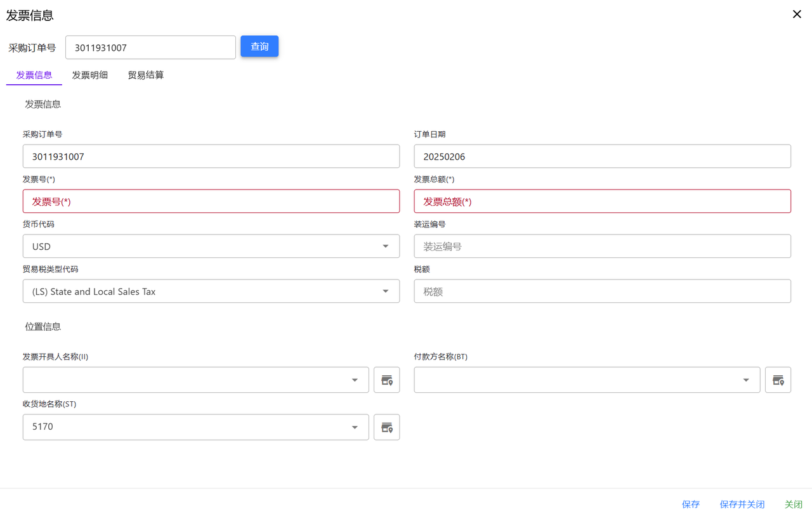Click the location icon beside 收货地名称(ST)
The width and height of the screenshot is (812, 514).
(386, 427)
